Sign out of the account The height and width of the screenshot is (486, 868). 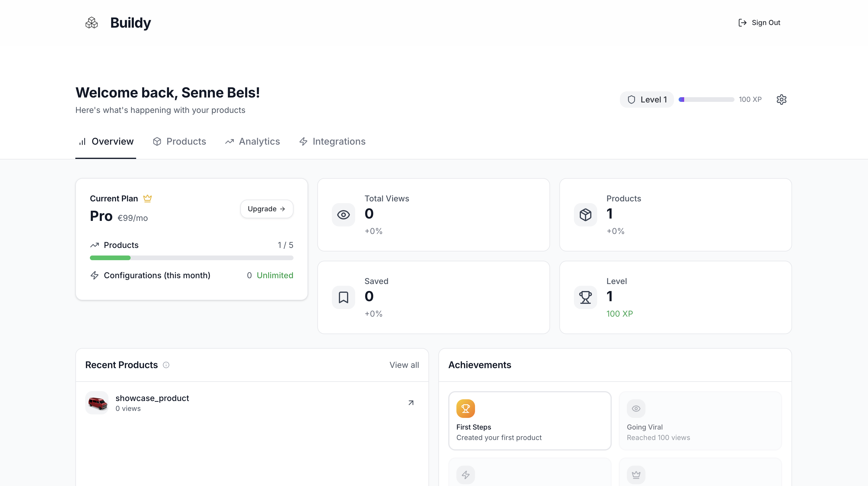click(759, 23)
